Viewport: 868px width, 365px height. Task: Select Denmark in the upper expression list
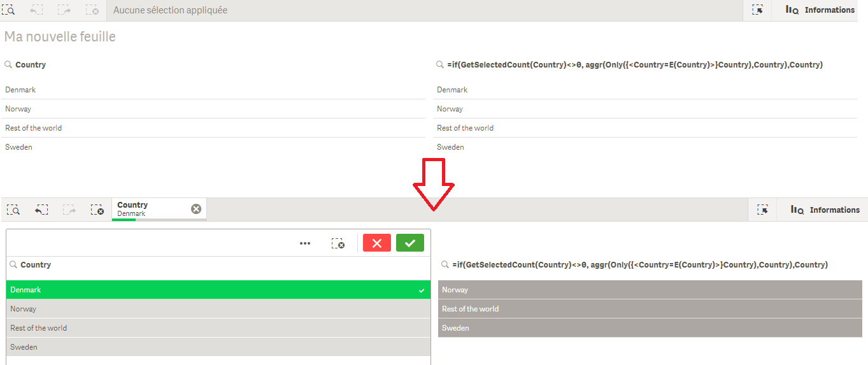point(646,90)
